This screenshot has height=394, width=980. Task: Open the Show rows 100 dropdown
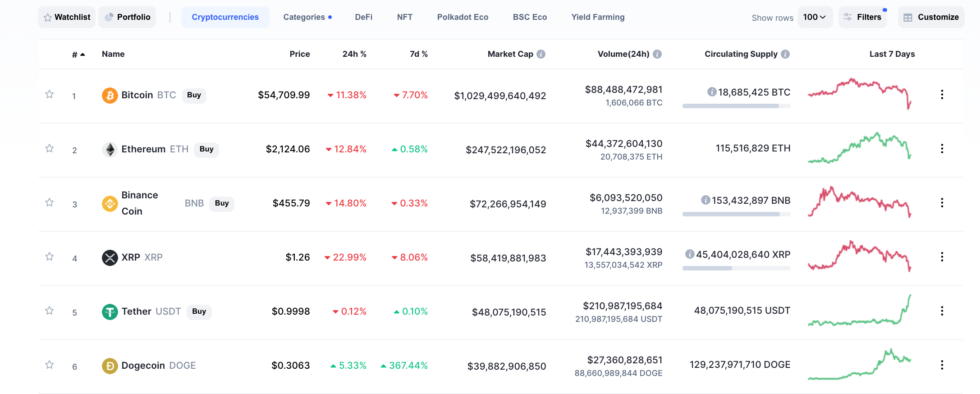click(x=815, y=17)
